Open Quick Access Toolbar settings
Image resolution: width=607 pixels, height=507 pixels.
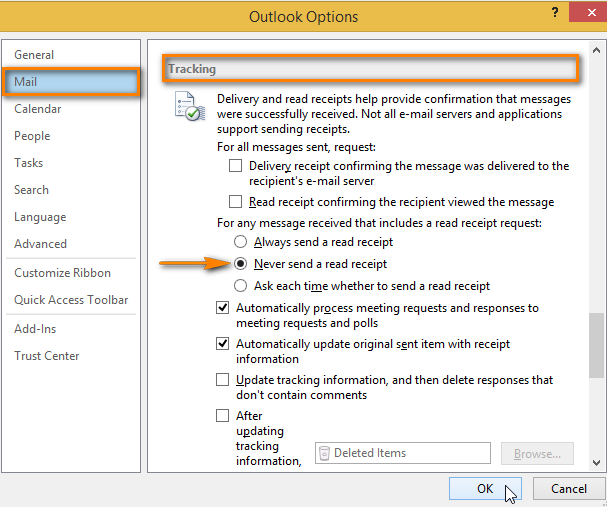[71, 300]
